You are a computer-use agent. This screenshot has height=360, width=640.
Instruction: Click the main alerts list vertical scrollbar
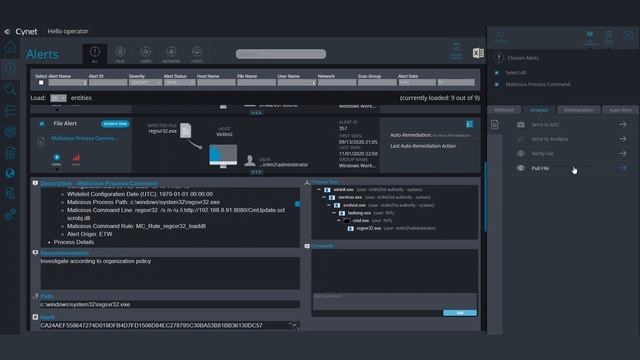pyautogui.click(x=485, y=197)
